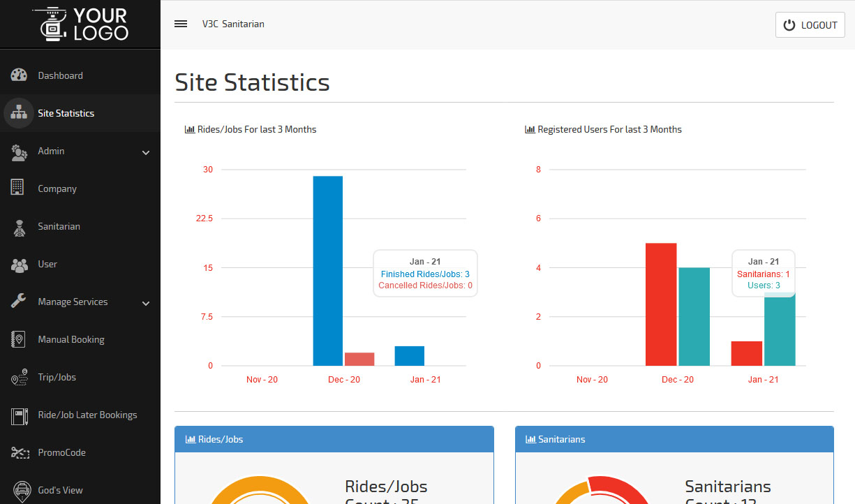
Task: Click the Dashboard gauge icon
Action: pos(19,75)
